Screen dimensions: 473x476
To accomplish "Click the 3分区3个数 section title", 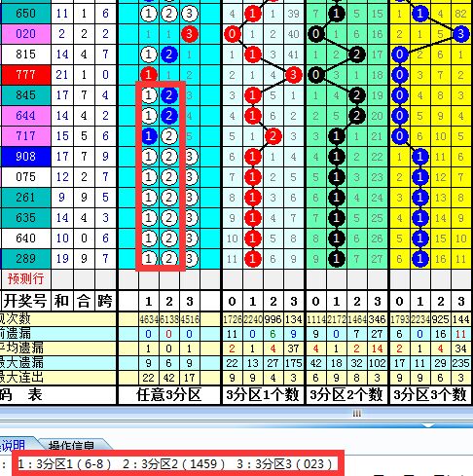I will (x=430, y=395).
